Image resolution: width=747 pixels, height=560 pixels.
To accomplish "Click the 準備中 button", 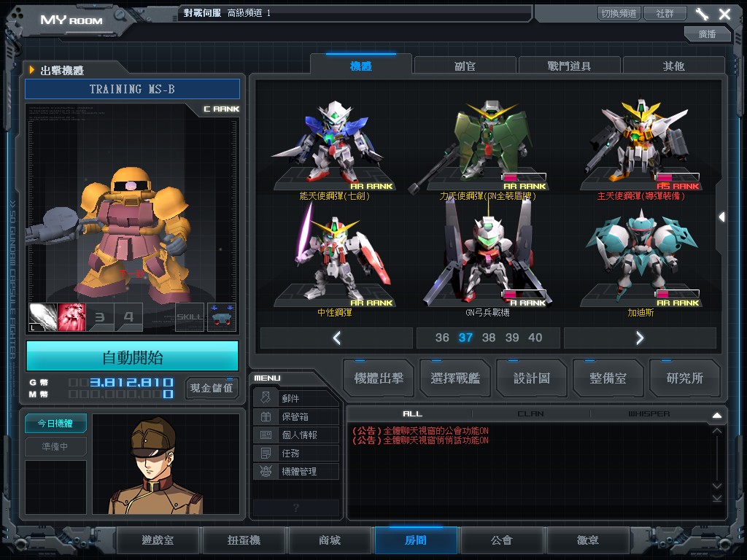I will 55,447.
